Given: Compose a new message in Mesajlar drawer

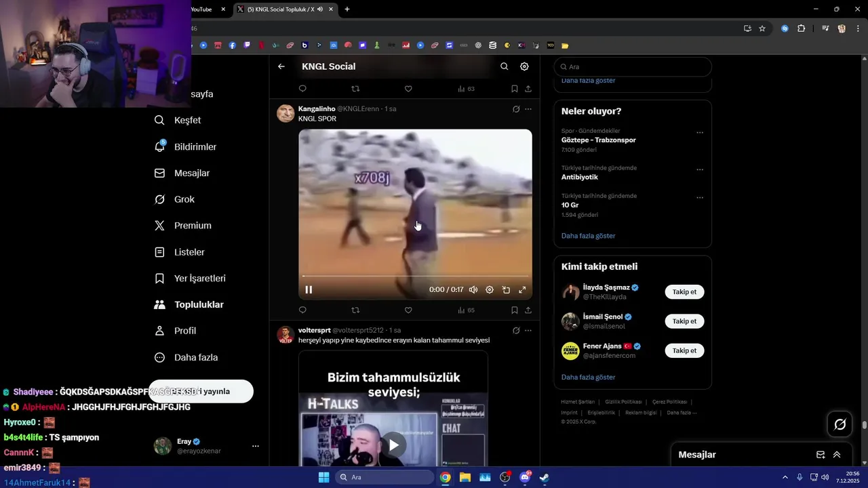Looking at the screenshot, I should pos(821,455).
